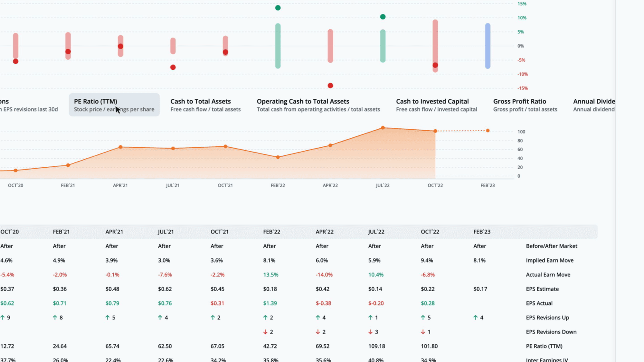Click the FEB`22 point on PE line chart
The width and height of the screenshot is (644, 362).
point(278,157)
